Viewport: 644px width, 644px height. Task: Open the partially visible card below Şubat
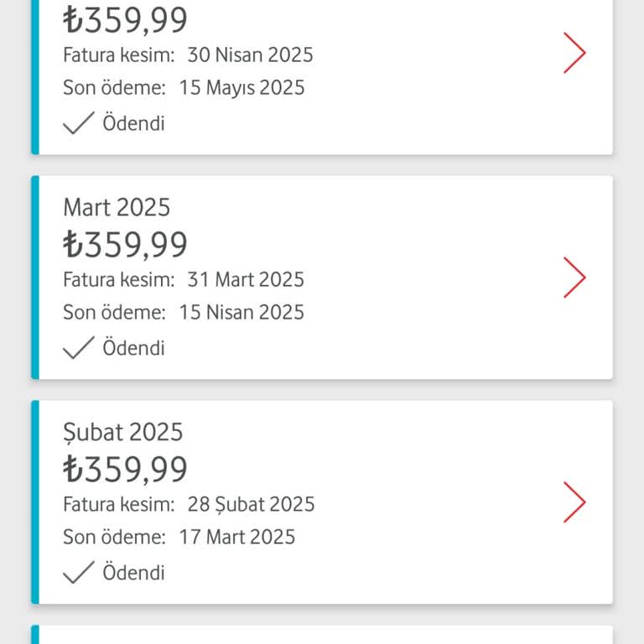[x=322, y=635]
